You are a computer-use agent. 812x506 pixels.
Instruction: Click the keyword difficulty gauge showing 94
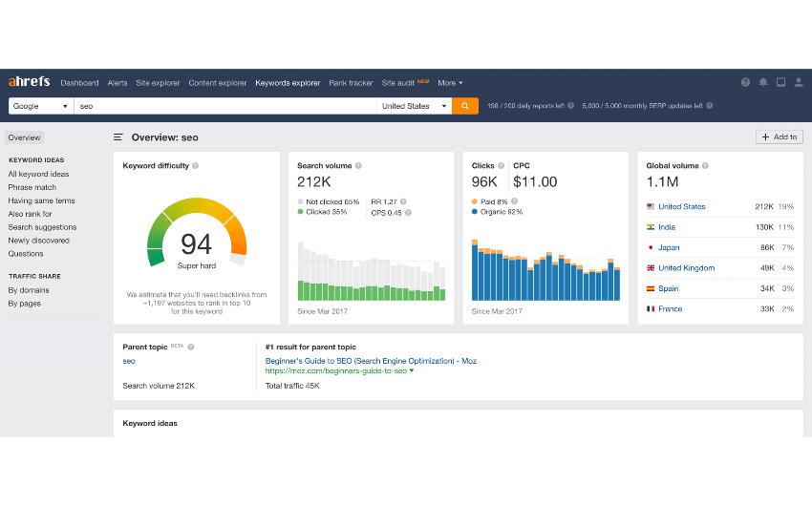(196, 233)
